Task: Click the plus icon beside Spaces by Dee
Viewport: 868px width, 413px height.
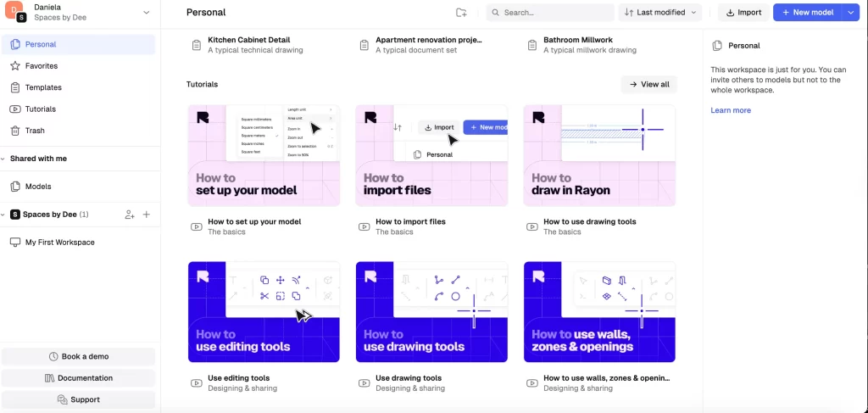Action: 147,215
